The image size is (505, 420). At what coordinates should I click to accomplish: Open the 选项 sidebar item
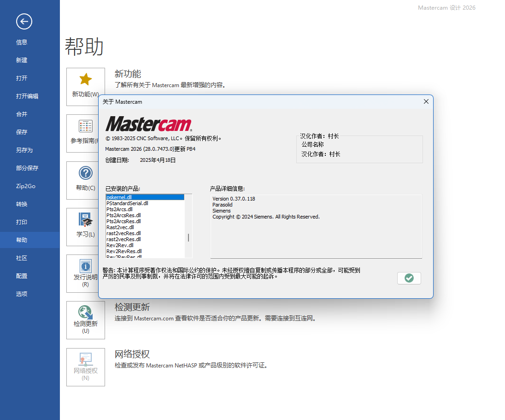21,294
